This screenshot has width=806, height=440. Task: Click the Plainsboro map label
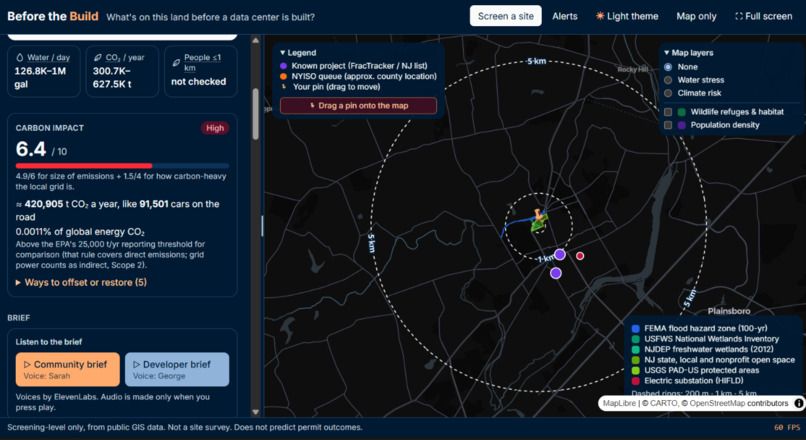[x=728, y=311]
